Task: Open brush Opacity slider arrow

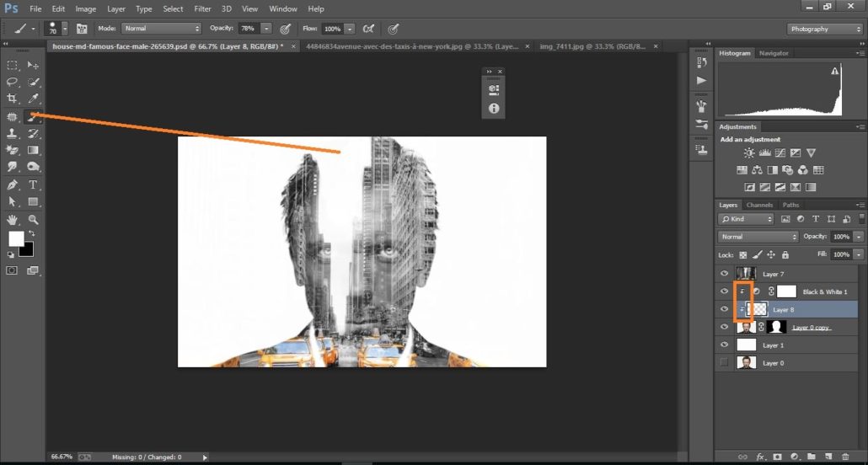Action: coord(266,29)
